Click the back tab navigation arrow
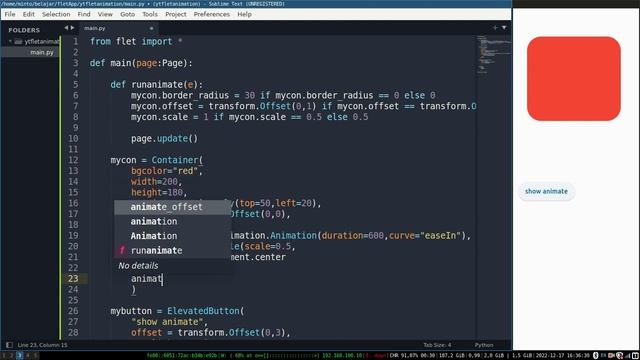The image size is (640, 360). click(x=66, y=28)
